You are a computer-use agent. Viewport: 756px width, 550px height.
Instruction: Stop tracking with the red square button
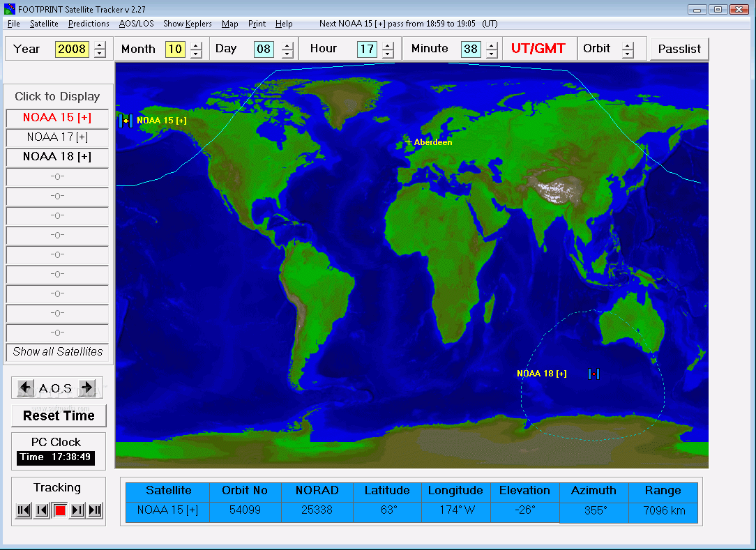tap(60, 510)
